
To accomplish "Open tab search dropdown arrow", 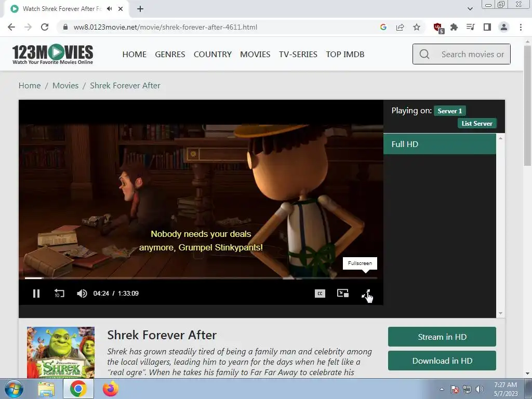I will coord(470,9).
